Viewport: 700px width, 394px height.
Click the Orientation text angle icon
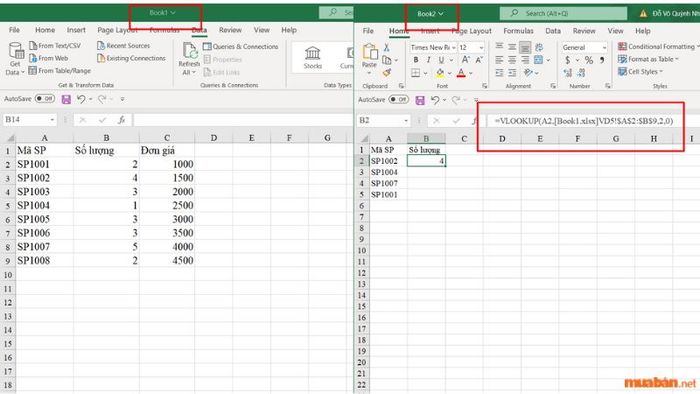(529, 72)
